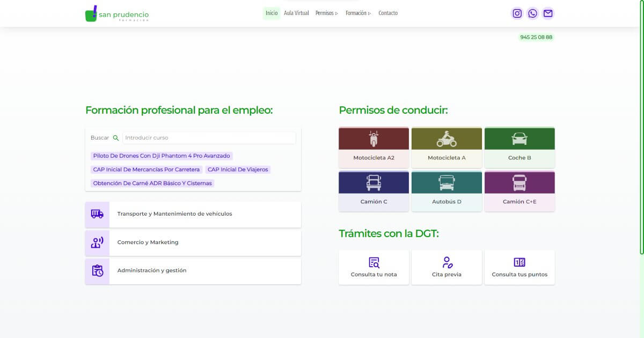644x338 pixels.
Task: Open the Contacto page
Action: pos(388,13)
